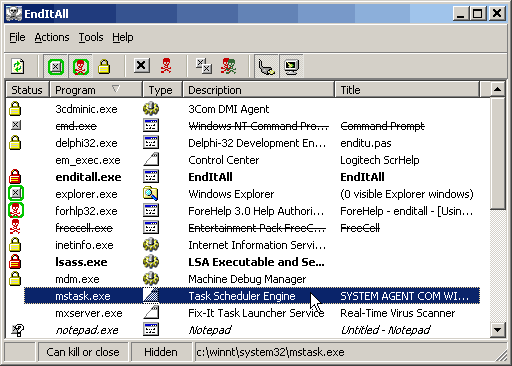Image resolution: width=512 pixels, height=366 pixels.
Task: Select the mdm.exe program name
Action: (x=77, y=279)
